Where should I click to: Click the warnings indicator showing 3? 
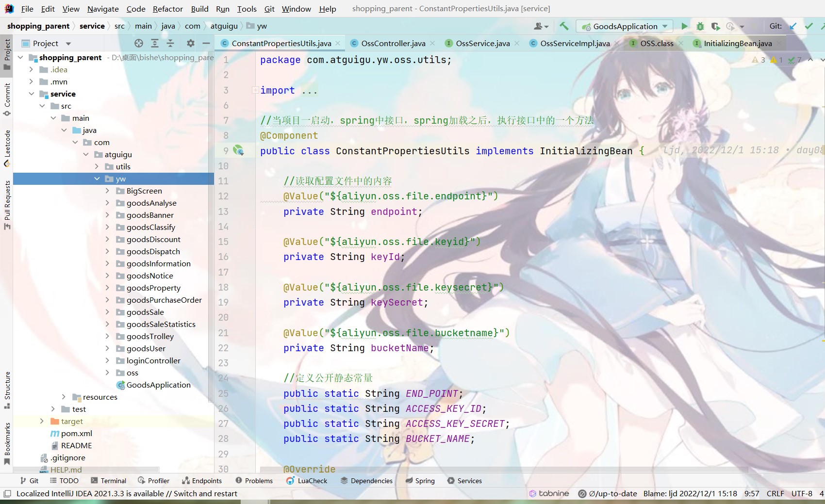(x=759, y=60)
